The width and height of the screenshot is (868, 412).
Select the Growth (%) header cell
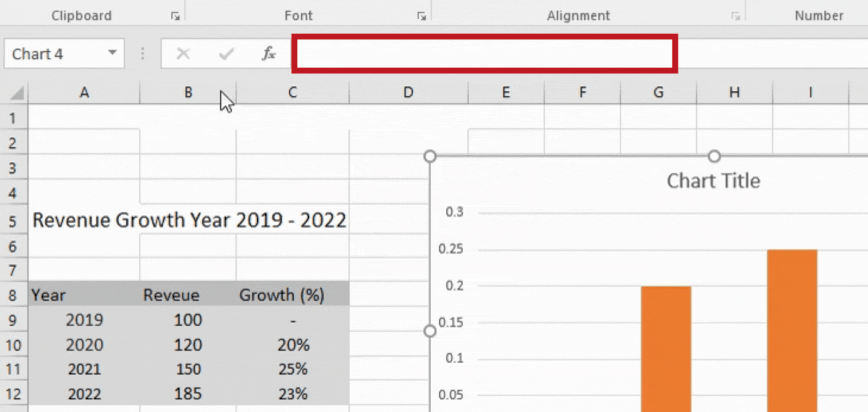(x=292, y=295)
